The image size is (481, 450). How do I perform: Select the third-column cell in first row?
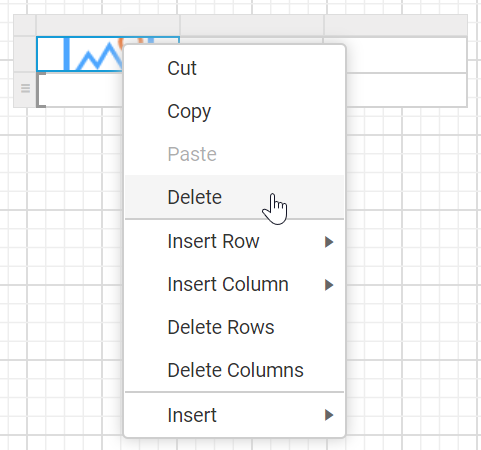click(x=406, y=55)
